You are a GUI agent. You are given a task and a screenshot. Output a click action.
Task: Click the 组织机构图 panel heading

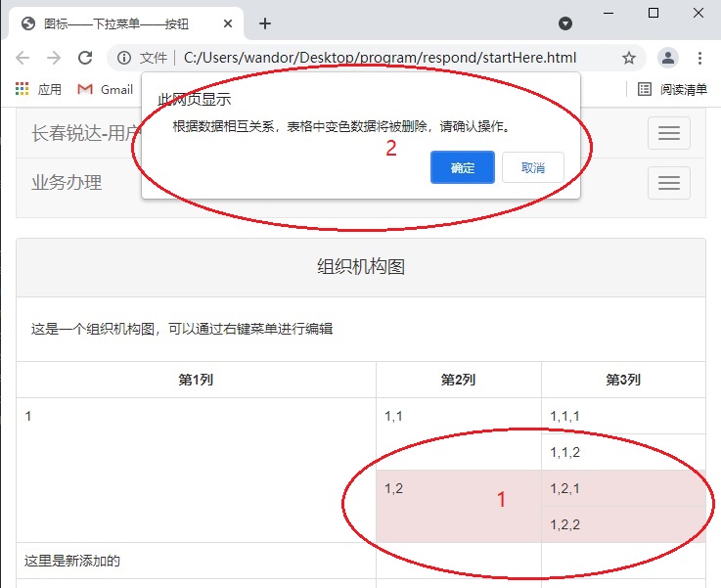(x=361, y=267)
